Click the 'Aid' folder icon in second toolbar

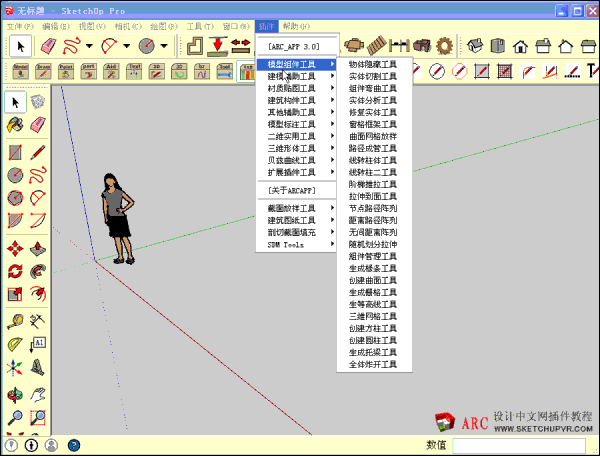tap(111, 71)
